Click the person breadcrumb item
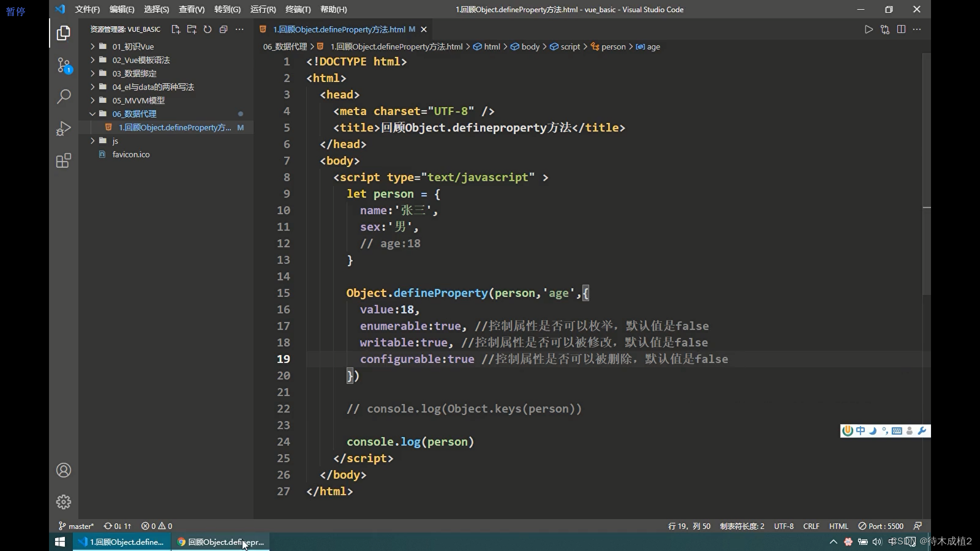Image resolution: width=980 pixels, height=551 pixels. 608,47
